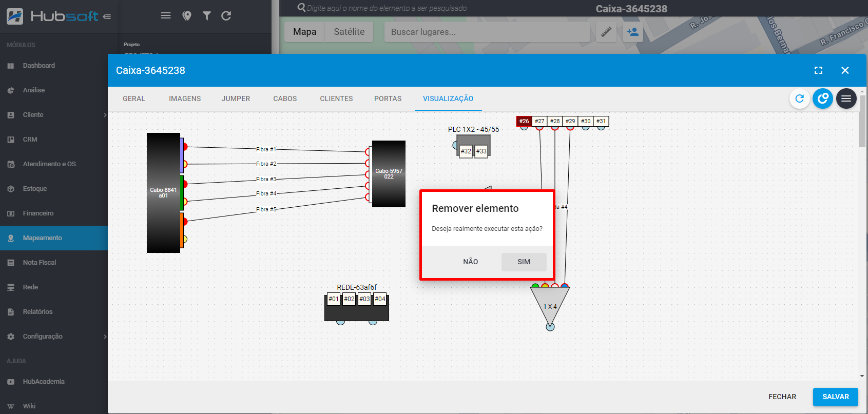
Task: Select port #03 of REDE-63af6f
Action: click(x=364, y=299)
